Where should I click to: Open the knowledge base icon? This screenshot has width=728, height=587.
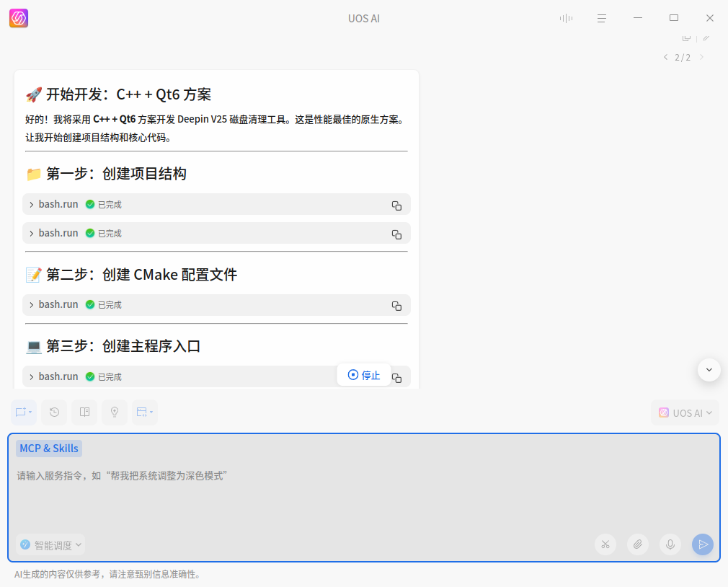point(84,412)
